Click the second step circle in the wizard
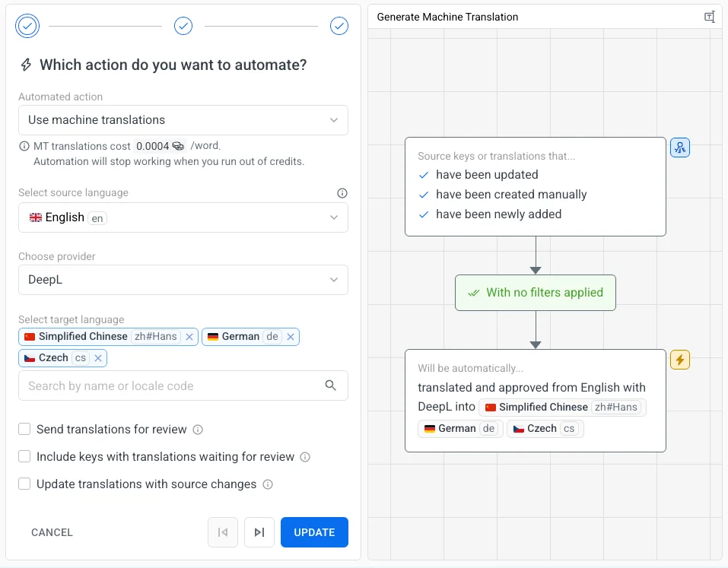 click(x=183, y=27)
